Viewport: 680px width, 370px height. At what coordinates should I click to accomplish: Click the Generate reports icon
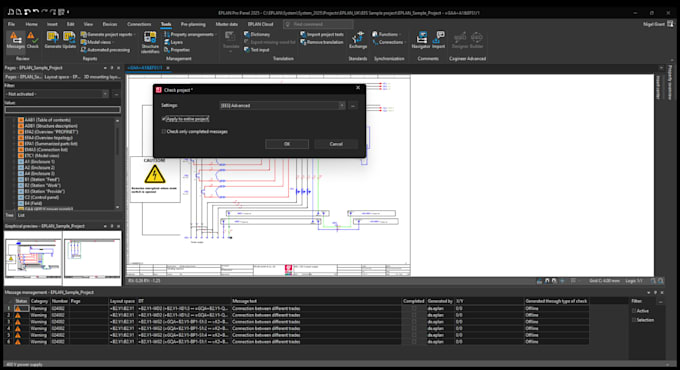point(53,40)
